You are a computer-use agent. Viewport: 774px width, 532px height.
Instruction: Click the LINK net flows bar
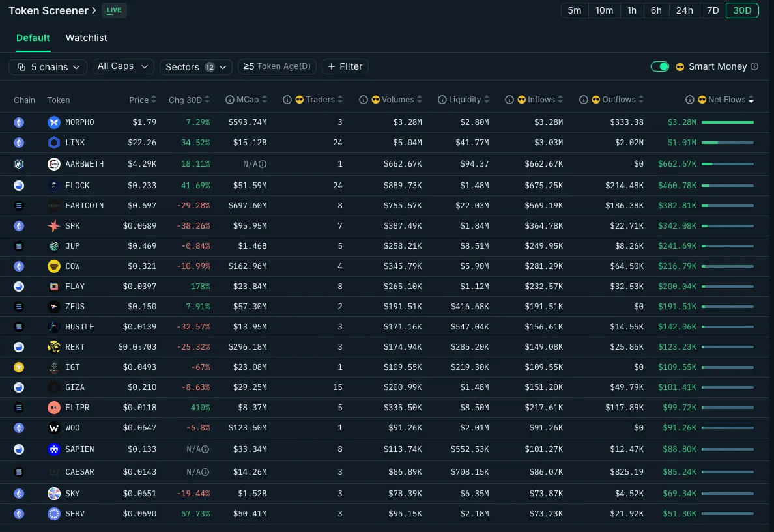[x=728, y=142]
